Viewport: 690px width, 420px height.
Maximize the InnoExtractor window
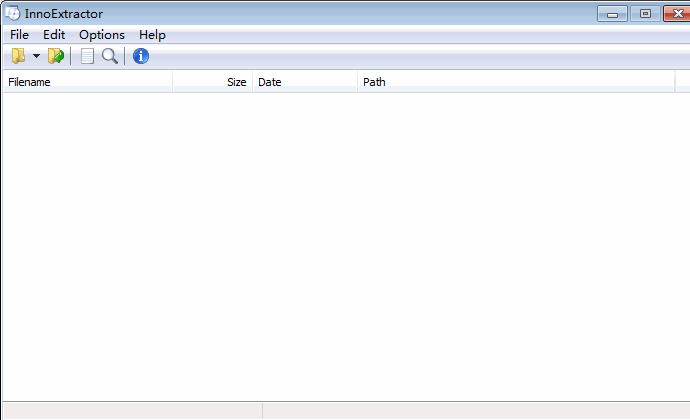[x=645, y=14]
